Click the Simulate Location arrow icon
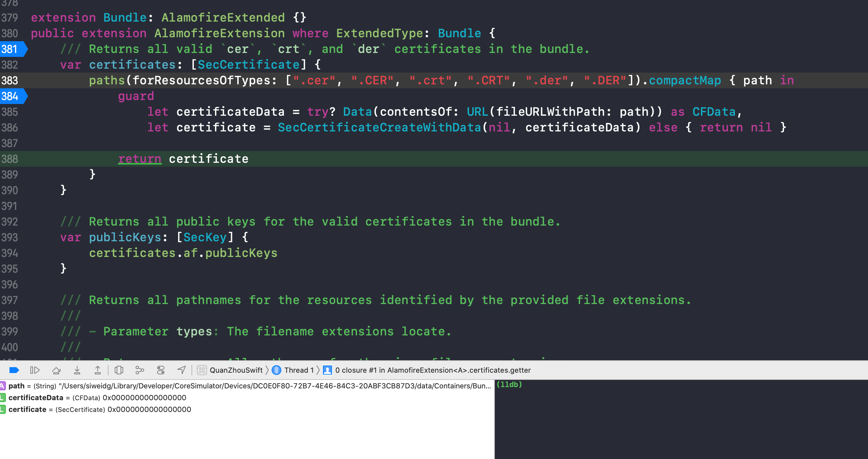Screen dimensions: 868x459 (182, 370)
